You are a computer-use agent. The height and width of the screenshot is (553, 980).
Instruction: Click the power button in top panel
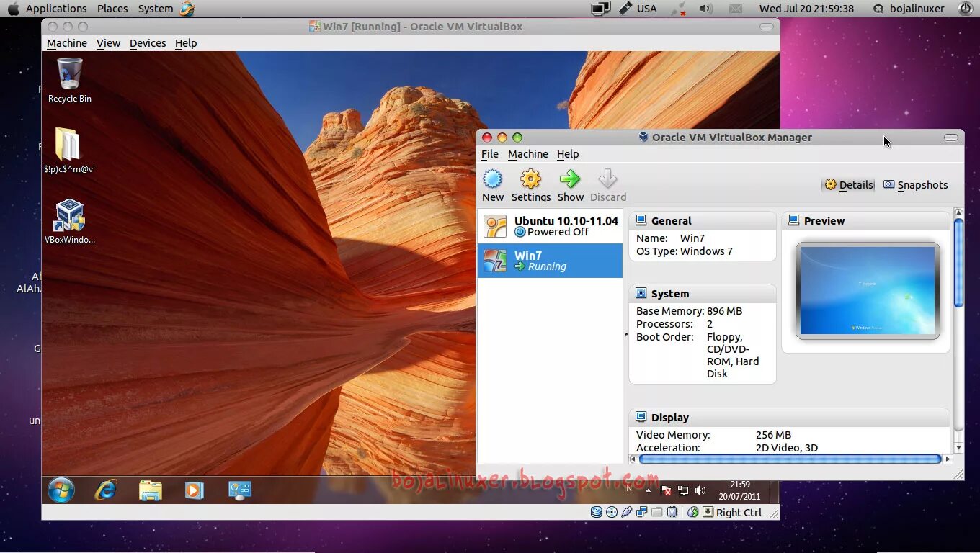click(966, 9)
